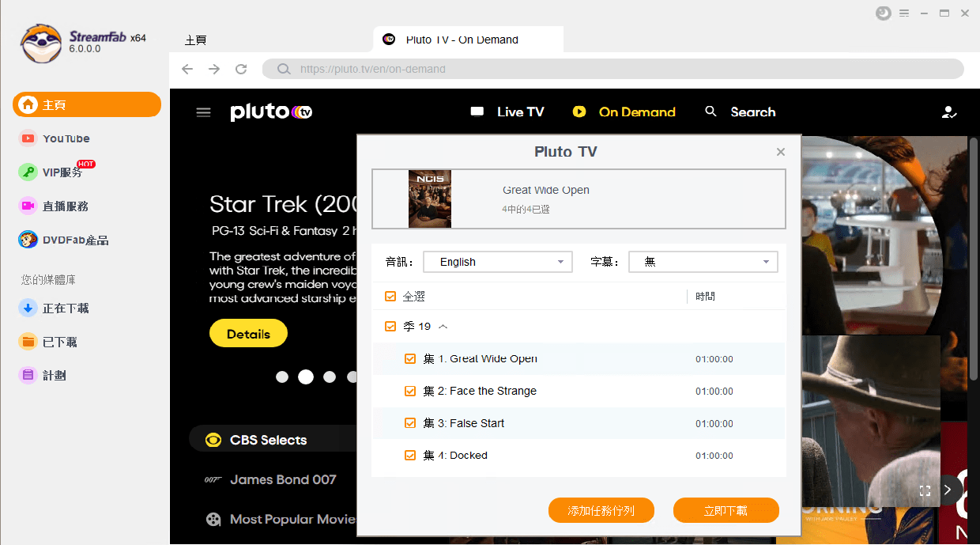Screen dimensions: 980x545
Task: Open the 字幕 dropdown
Action: tap(703, 262)
